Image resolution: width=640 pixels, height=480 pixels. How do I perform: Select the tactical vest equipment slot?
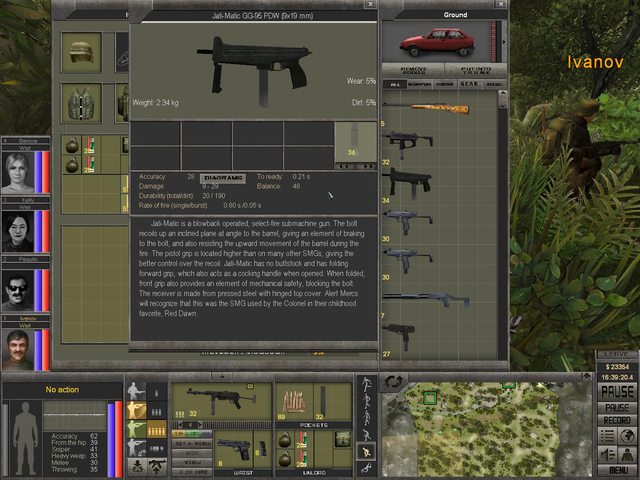(81, 103)
